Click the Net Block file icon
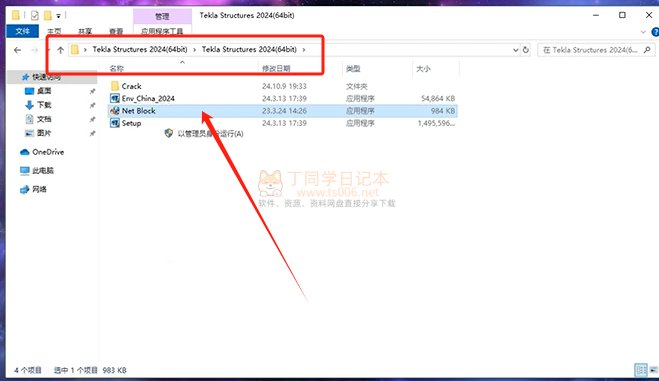 click(x=114, y=110)
